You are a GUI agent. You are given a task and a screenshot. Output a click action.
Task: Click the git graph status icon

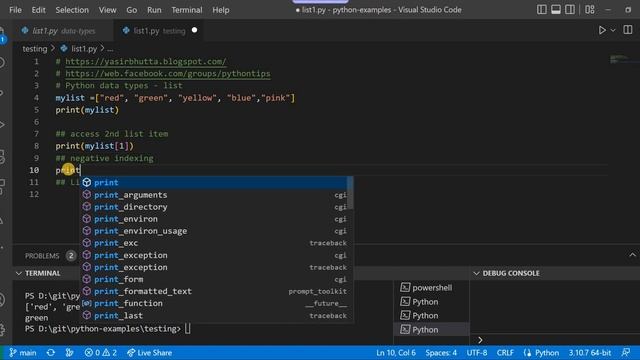pyautogui.click(x=69, y=353)
